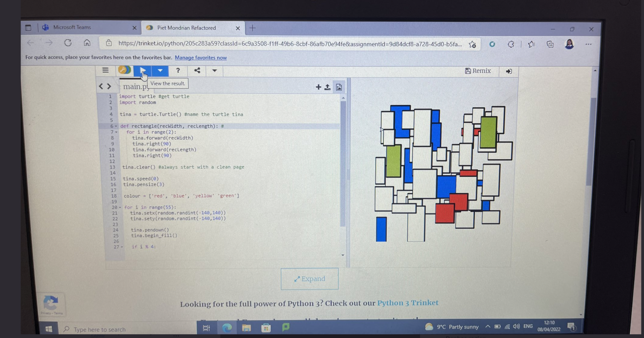Click the tina.speed(0) code line
The height and width of the screenshot is (338, 644).
[141, 179]
